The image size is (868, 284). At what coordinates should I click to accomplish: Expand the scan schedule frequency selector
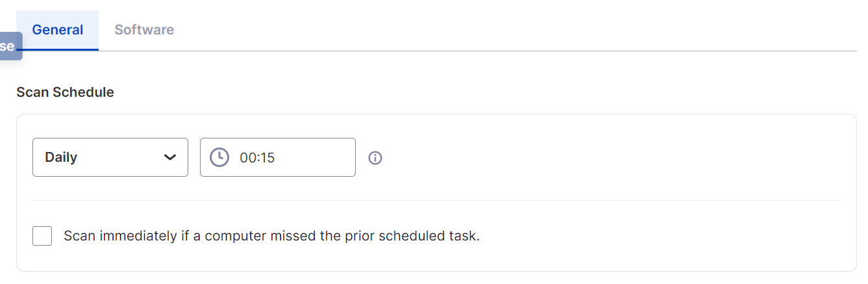tap(110, 157)
